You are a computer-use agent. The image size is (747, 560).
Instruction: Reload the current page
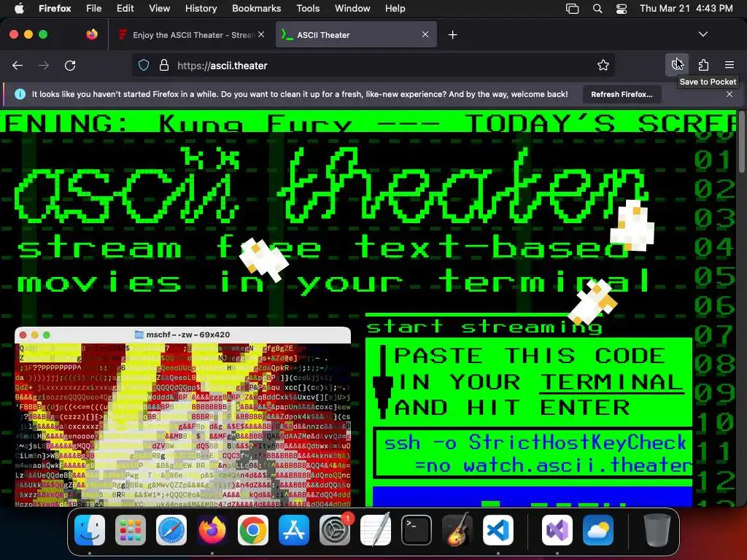(x=70, y=65)
